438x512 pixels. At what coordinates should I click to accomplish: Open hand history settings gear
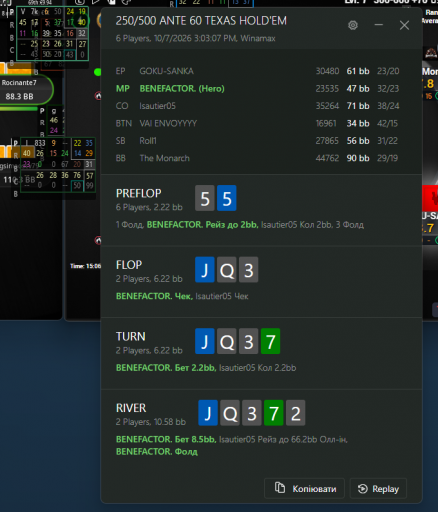353,25
